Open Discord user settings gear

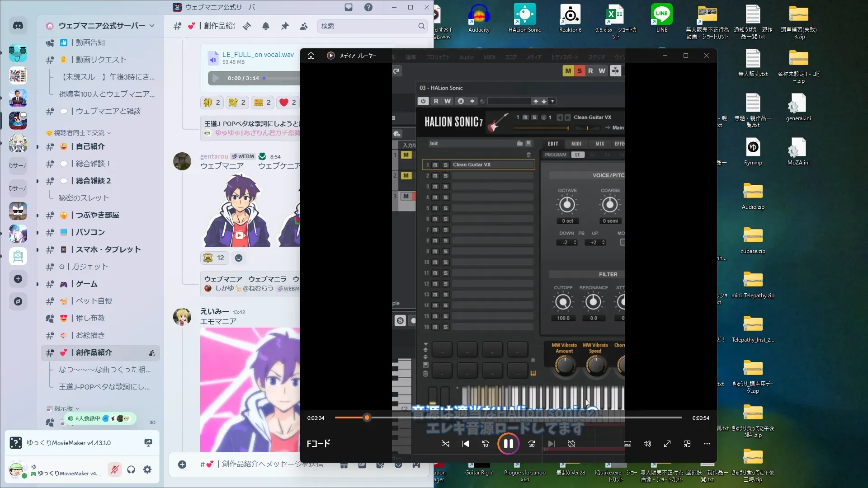(147, 470)
